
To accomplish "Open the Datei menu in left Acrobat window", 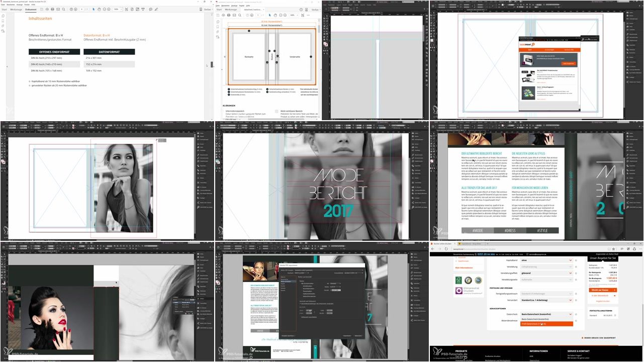I will (x=3, y=5).
